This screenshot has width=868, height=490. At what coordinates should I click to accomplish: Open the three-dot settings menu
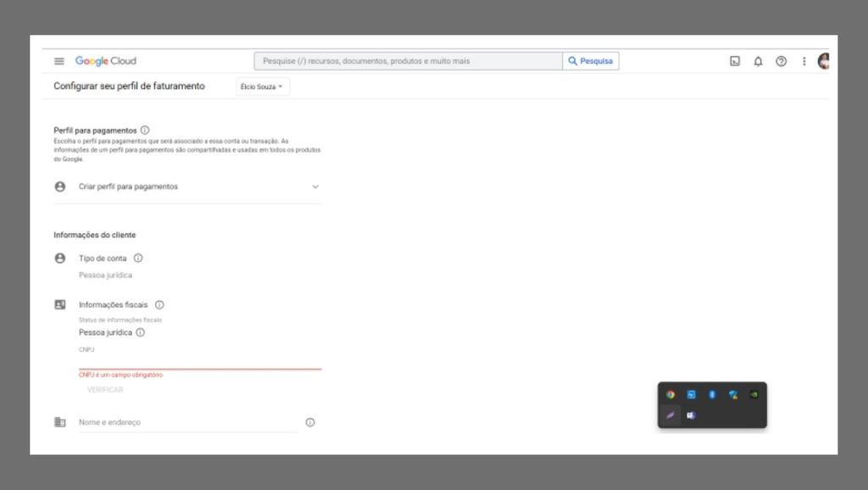tap(804, 61)
